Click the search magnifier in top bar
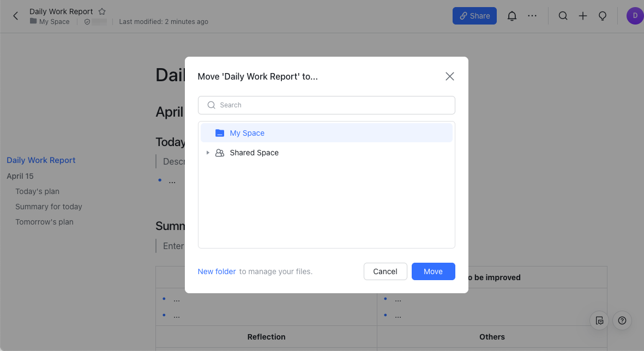Viewport: 644px width, 351px height. pyautogui.click(x=563, y=16)
